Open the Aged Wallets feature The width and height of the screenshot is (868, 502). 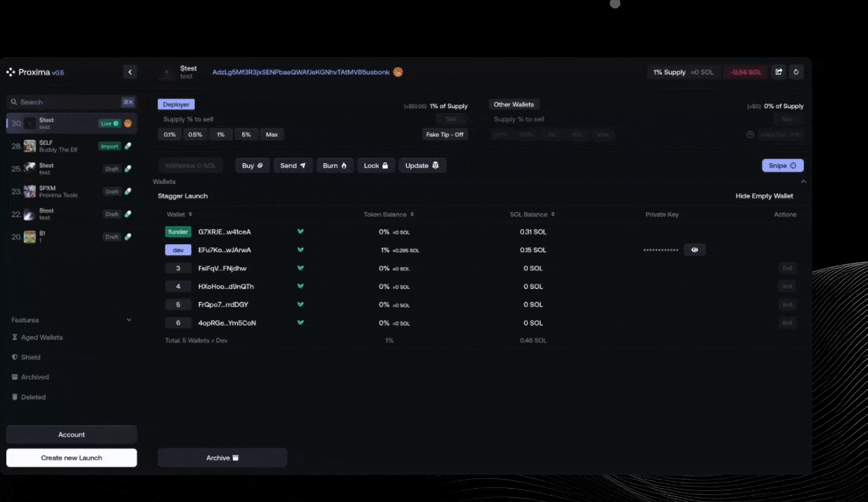pos(41,337)
